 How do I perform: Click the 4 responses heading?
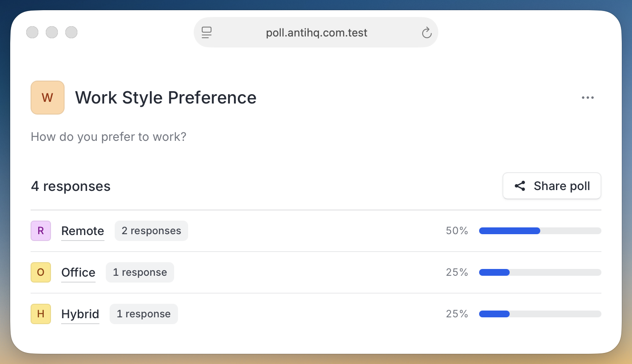(x=71, y=186)
